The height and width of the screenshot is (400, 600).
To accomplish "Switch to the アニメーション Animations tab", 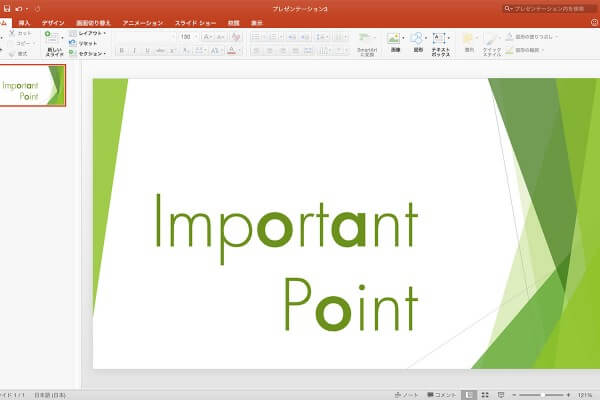I will click(x=143, y=23).
